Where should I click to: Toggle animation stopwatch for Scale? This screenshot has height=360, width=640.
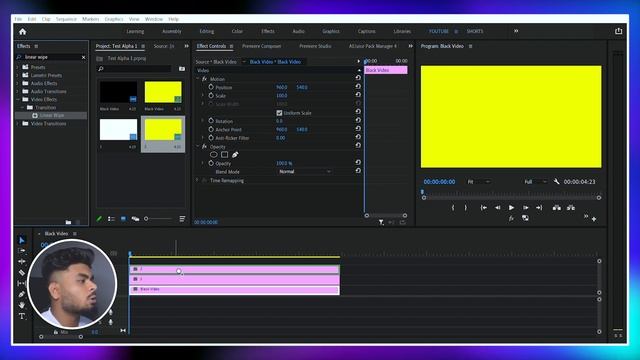(211, 96)
